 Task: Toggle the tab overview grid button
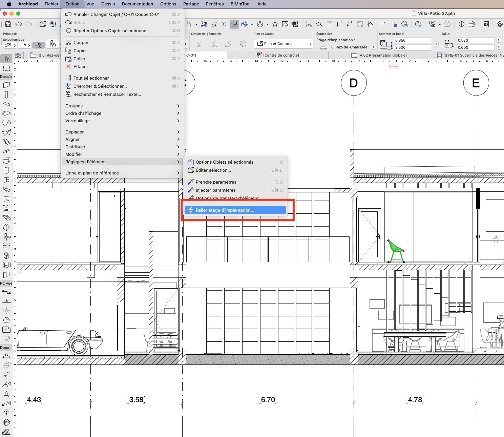pyautogui.click(x=18, y=55)
